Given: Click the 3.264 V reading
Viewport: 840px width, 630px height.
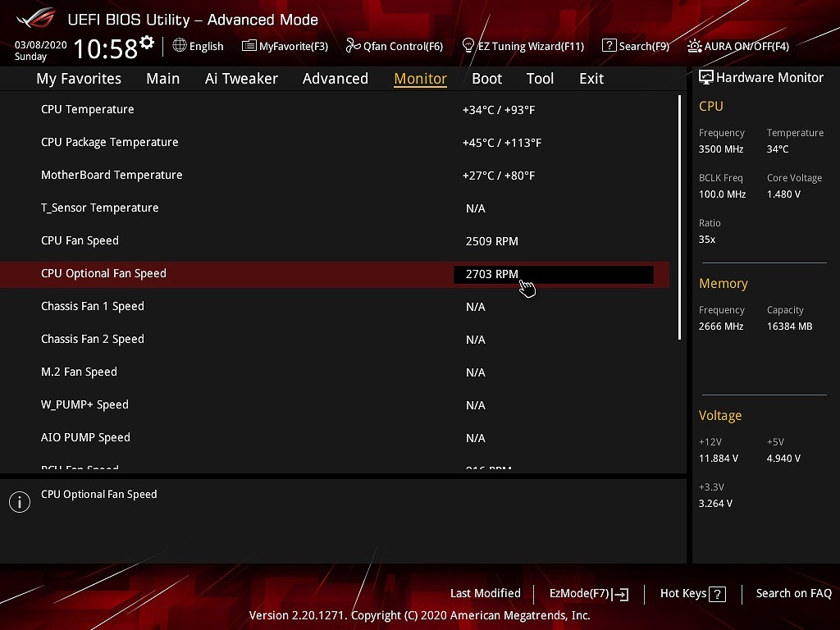Looking at the screenshot, I should tap(715, 503).
